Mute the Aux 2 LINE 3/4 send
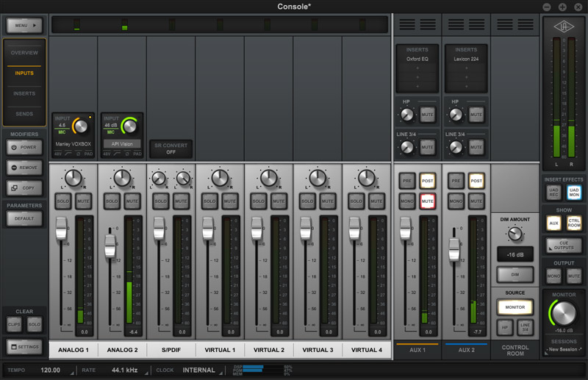This screenshot has width=588, height=380. (476, 148)
